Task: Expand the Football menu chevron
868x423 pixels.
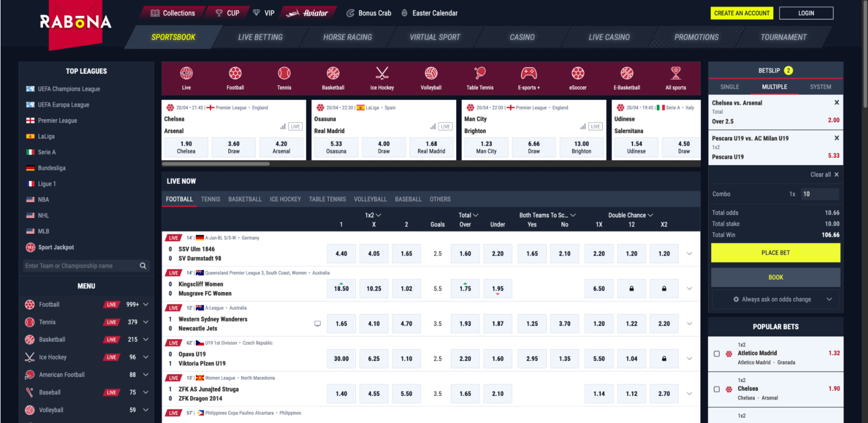Action: click(x=146, y=305)
